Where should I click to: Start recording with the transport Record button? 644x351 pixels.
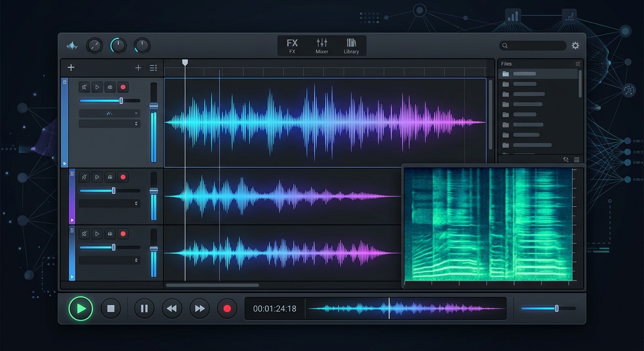coord(227,308)
